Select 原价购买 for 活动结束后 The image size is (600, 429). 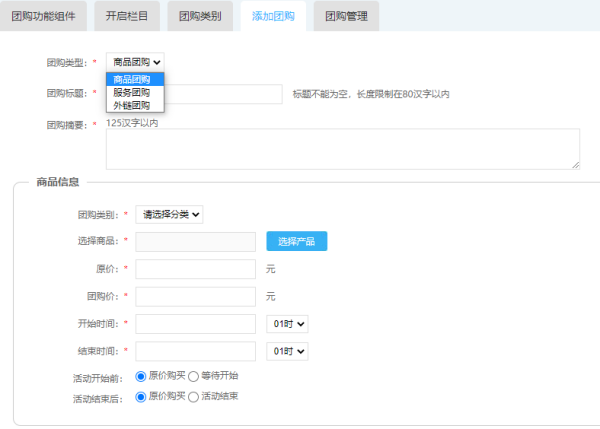click(141, 397)
